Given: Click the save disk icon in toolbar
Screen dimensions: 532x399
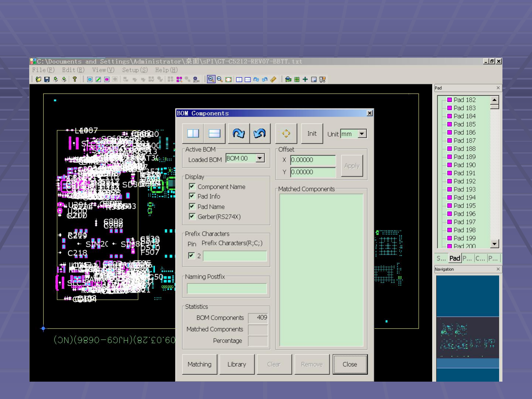Looking at the screenshot, I should click(x=47, y=79).
